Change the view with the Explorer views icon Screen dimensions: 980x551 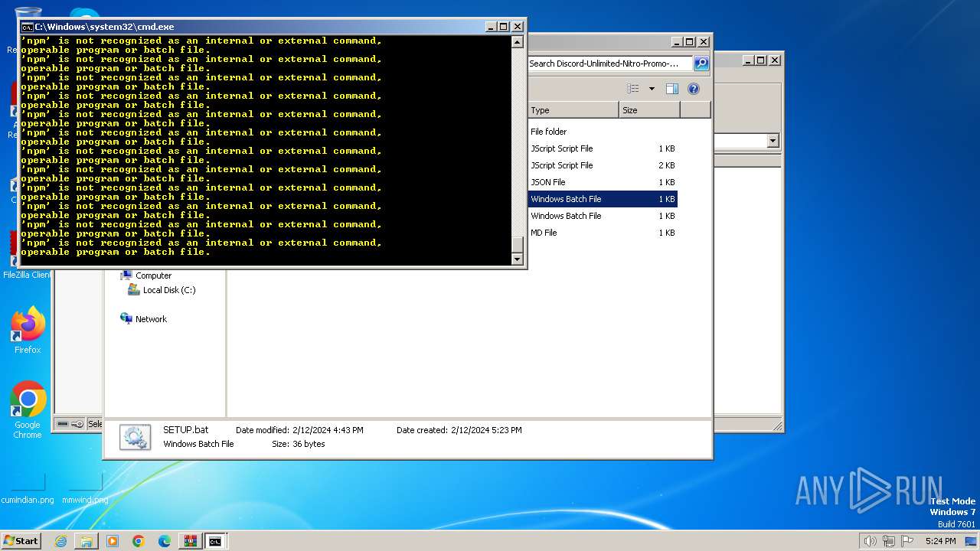633,89
